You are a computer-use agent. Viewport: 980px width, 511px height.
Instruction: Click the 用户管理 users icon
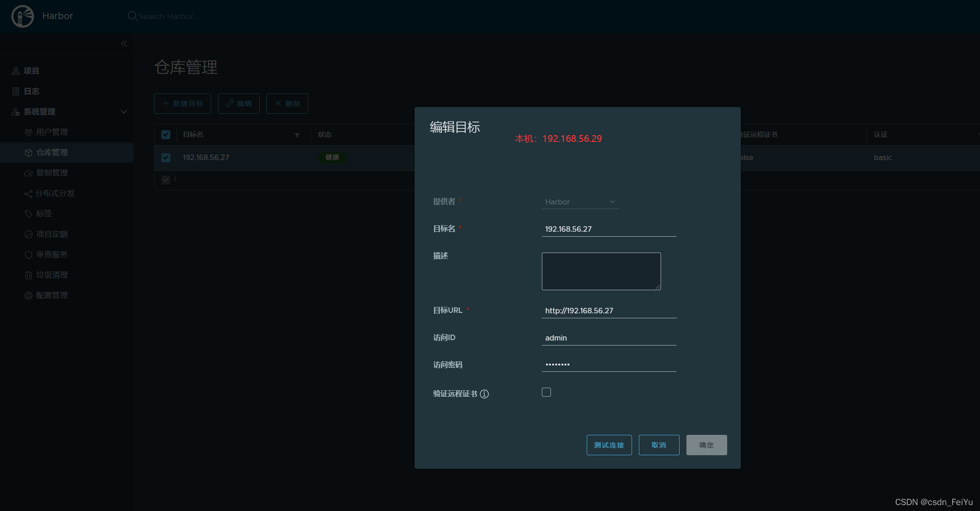pyautogui.click(x=29, y=132)
